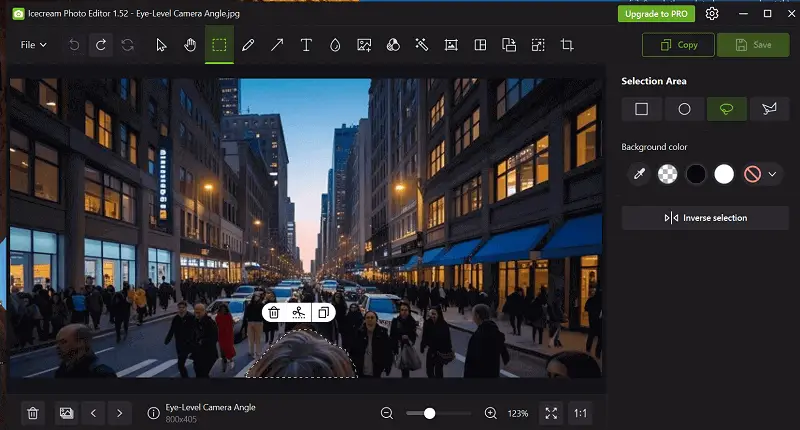The image size is (800, 430).
Task: Open the Collage layout tool
Action: [480, 45]
